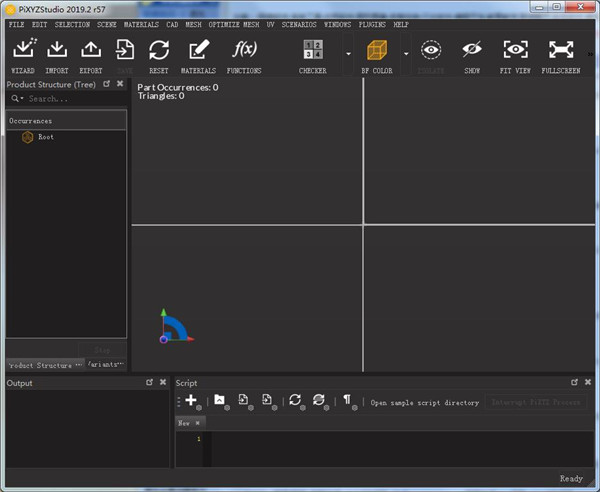
Task: Click the Export icon
Action: coord(91,50)
